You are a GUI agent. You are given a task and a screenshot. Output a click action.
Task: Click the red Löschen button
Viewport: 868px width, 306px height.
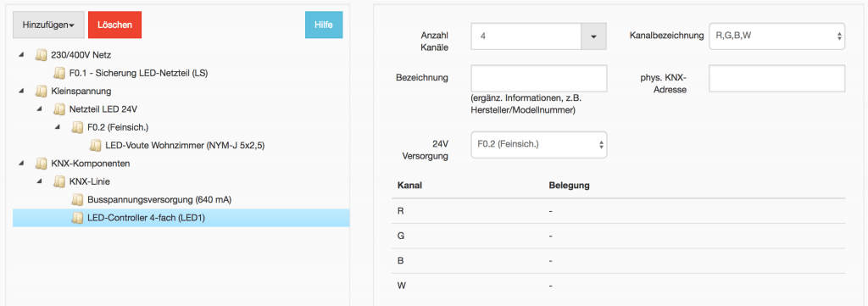point(114,25)
